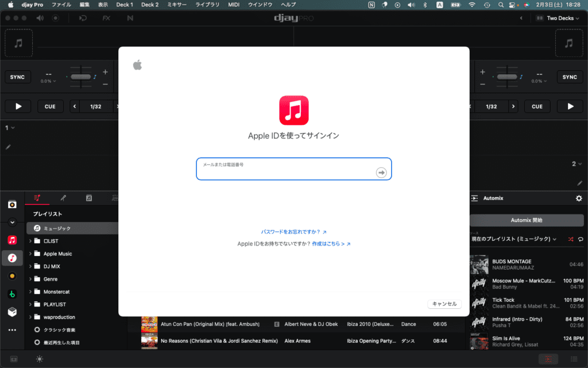Viewport: 588px width, 368px height.
Task: Toggle SYNC on Deck 2
Action: 570,77
